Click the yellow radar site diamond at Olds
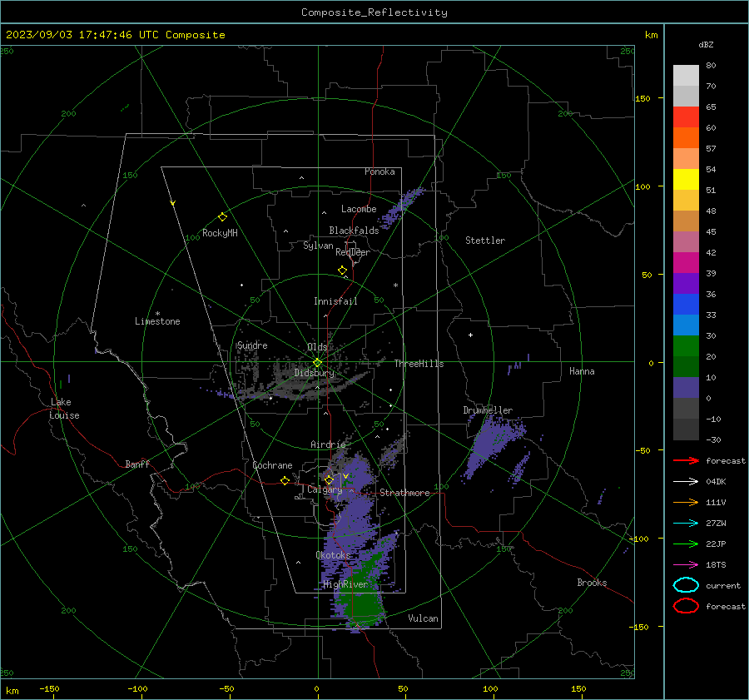Image resolution: width=749 pixels, height=700 pixels. pyautogui.click(x=317, y=362)
